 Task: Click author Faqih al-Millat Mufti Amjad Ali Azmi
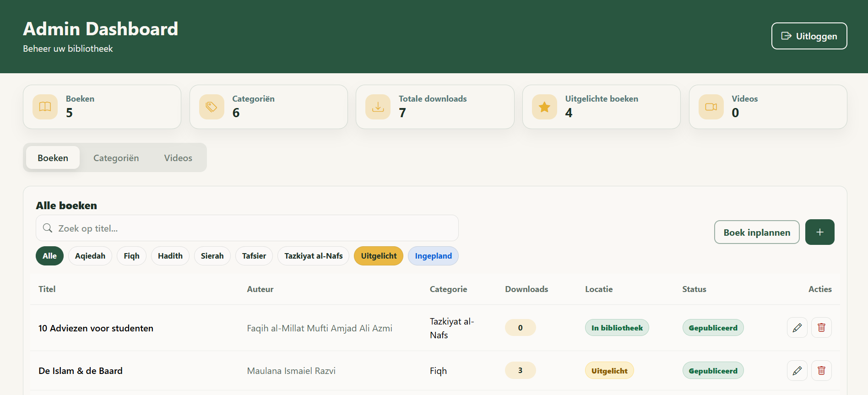pos(320,328)
